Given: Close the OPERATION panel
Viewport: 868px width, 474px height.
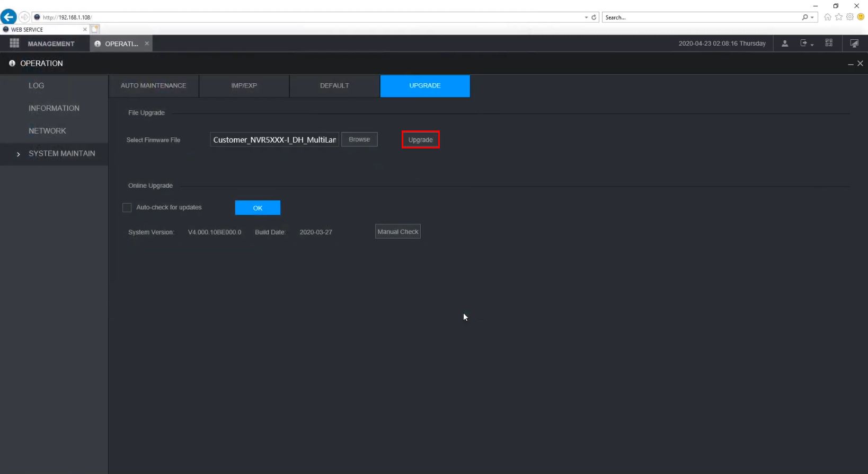Looking at the screenshot, I should pyautogui.click(x=860, y=63).
